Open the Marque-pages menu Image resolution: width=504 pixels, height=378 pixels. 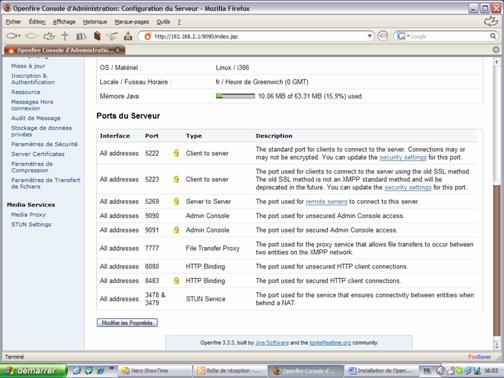point(132,22)
